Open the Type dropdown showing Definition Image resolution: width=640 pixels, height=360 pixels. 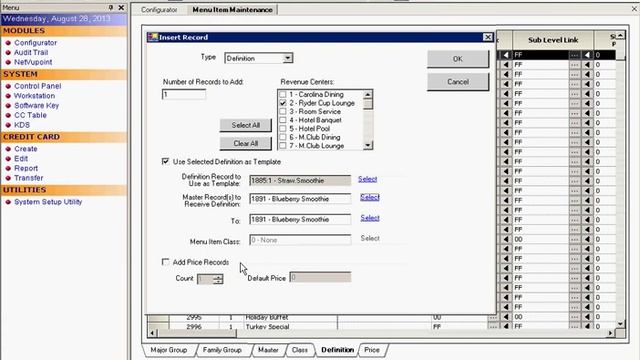tap(288, 58)
